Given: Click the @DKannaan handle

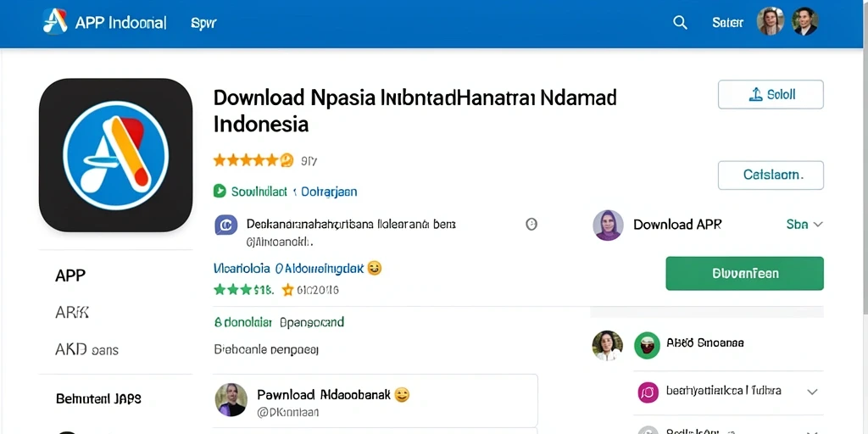Looking at the screenshot, I should [x=288, y=413].
